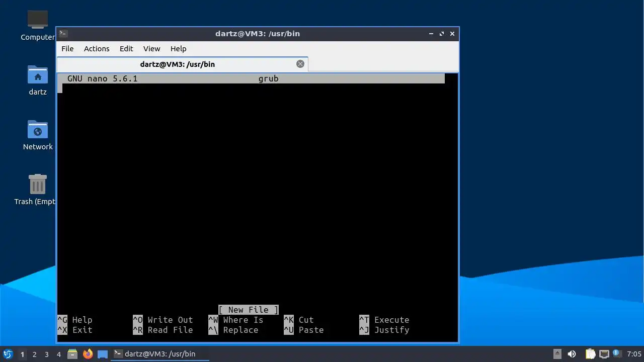Open the File menu

pos(67,49)
